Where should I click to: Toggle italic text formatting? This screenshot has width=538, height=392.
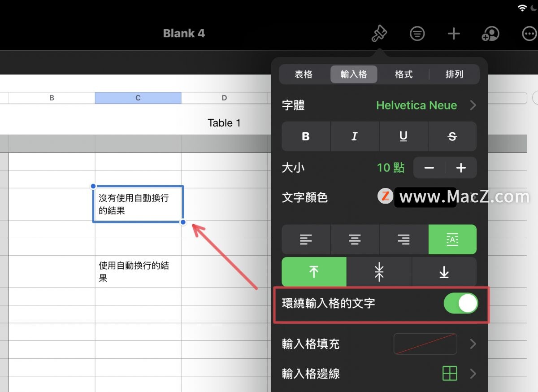pos(355,136)
